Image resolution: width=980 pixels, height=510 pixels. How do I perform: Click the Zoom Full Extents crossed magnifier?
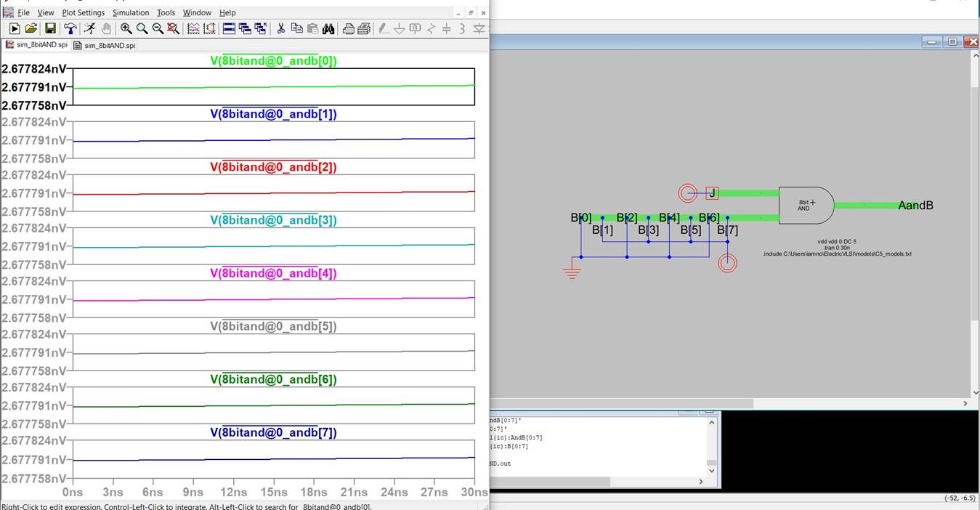click(x=173, y=28)
